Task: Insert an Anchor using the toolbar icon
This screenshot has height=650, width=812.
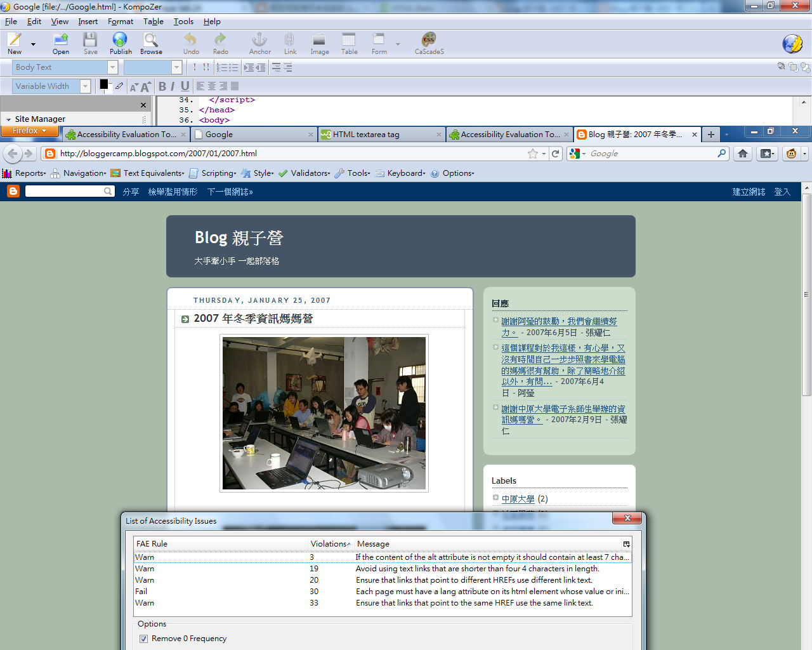Action: click(259, 43)
